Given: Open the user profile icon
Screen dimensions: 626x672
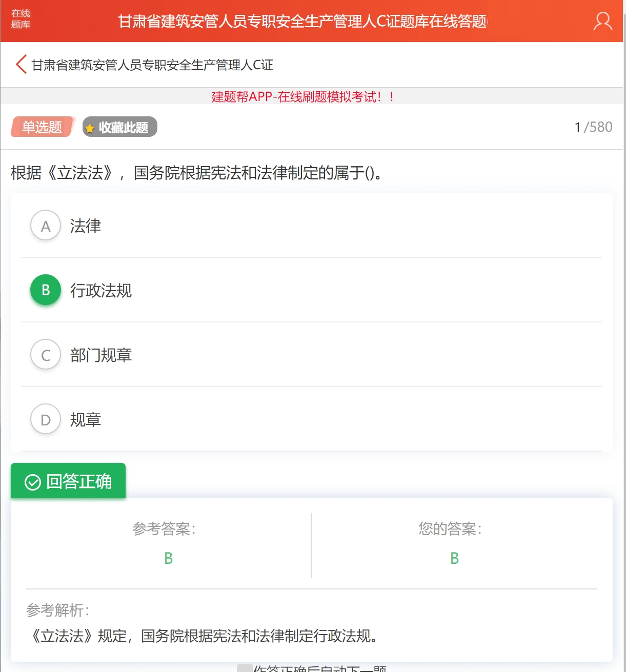Looking at the screenshot, I should 603,21.
